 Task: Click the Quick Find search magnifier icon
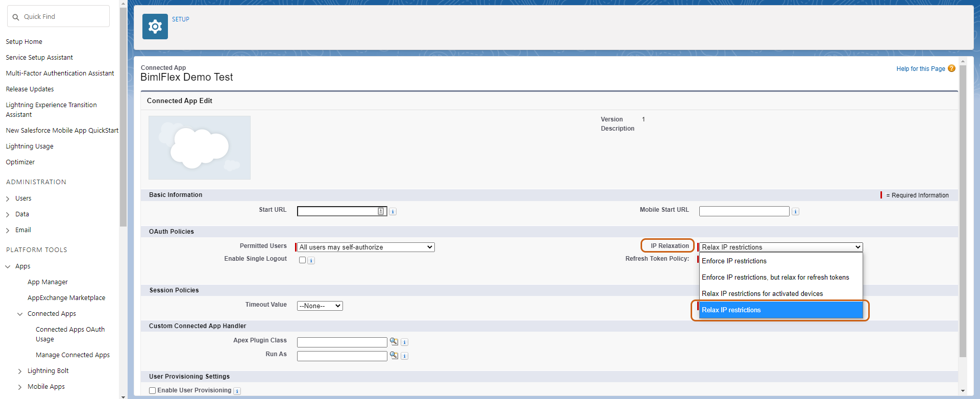point(16,17)
